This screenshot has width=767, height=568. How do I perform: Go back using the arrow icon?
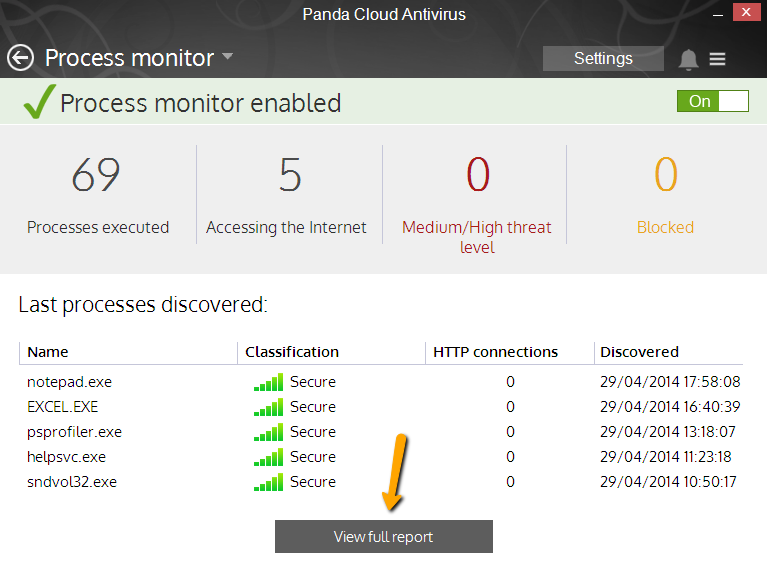(21, 58)
